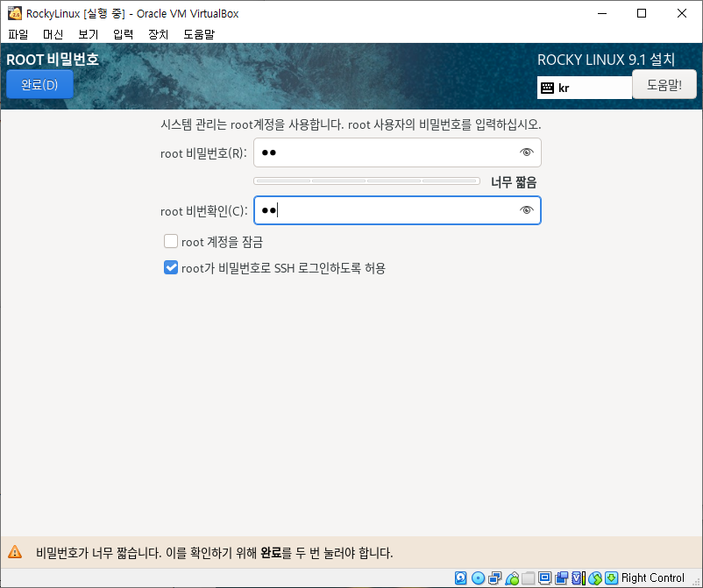Open the network adapters status icon
The width and height of the screenshot is (703, 588).
(495, 578)
